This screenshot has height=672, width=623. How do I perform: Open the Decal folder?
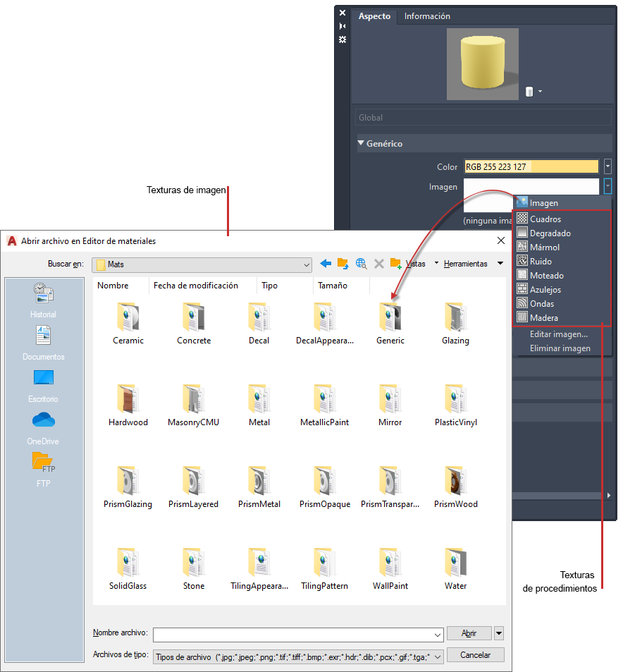(x=259, y=324)
